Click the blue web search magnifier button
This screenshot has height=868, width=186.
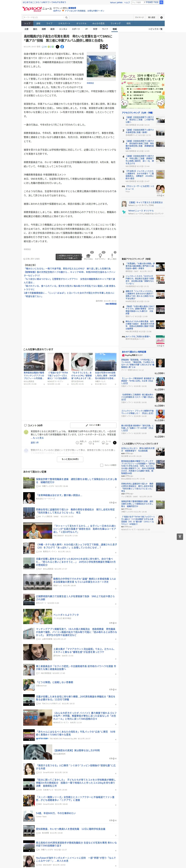click(162, 2)
